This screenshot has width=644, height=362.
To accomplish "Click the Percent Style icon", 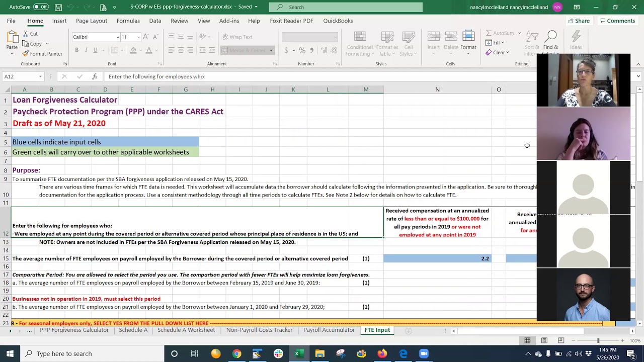I will (302, 50).
